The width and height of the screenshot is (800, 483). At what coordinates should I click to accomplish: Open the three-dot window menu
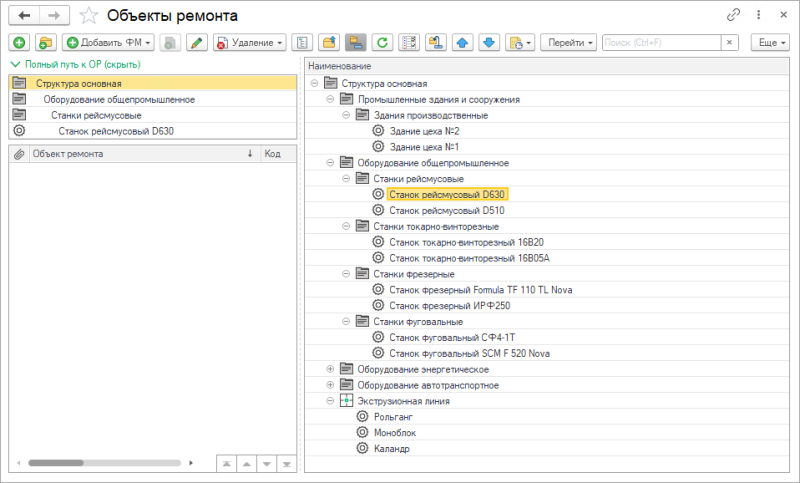pos(759,15)
